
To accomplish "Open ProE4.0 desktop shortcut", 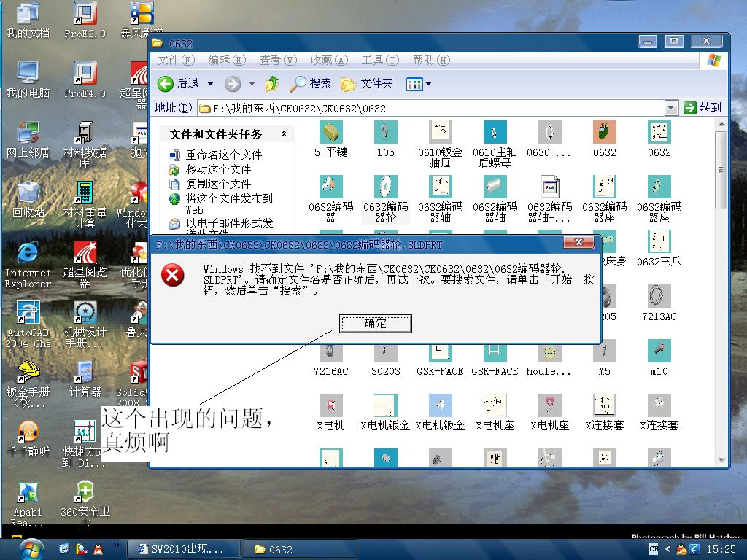I will [85, 79].
